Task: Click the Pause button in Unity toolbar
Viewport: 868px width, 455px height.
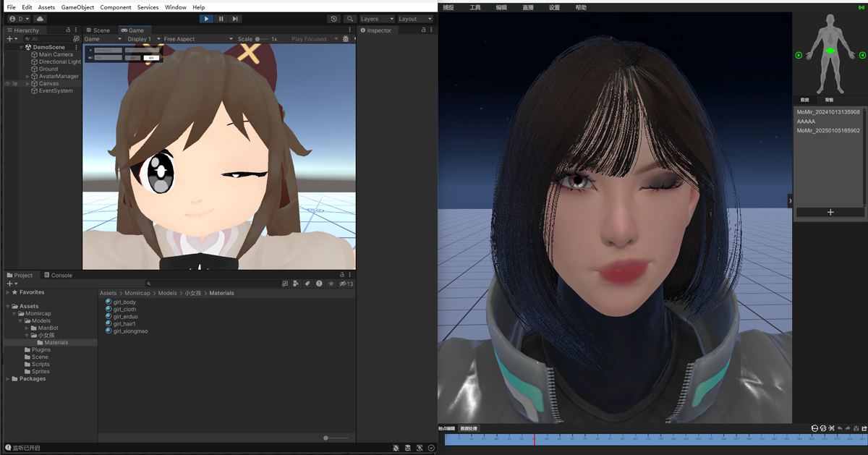Action: 221,19
